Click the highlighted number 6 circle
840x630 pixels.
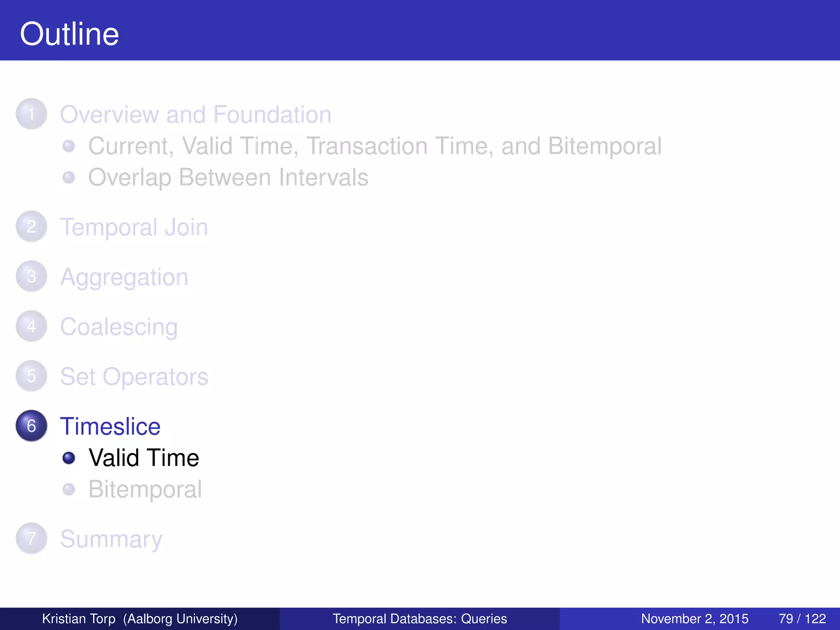pos(31,426)
